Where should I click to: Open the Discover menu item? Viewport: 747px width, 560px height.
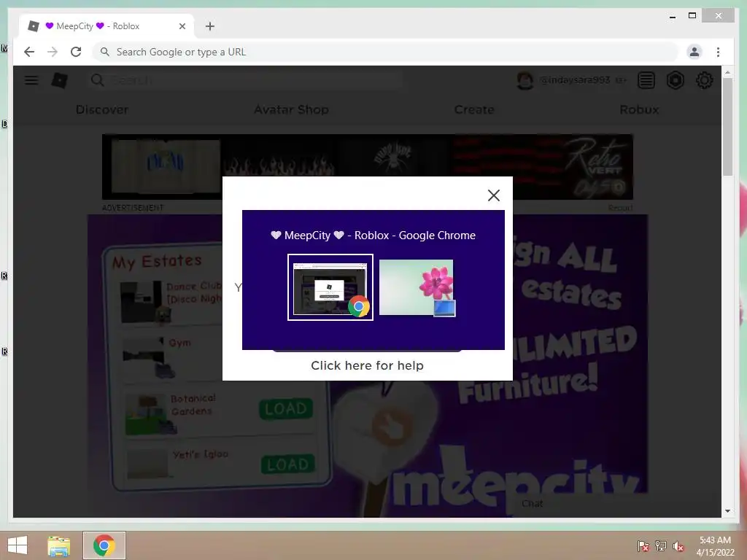(x=102, y=109)
